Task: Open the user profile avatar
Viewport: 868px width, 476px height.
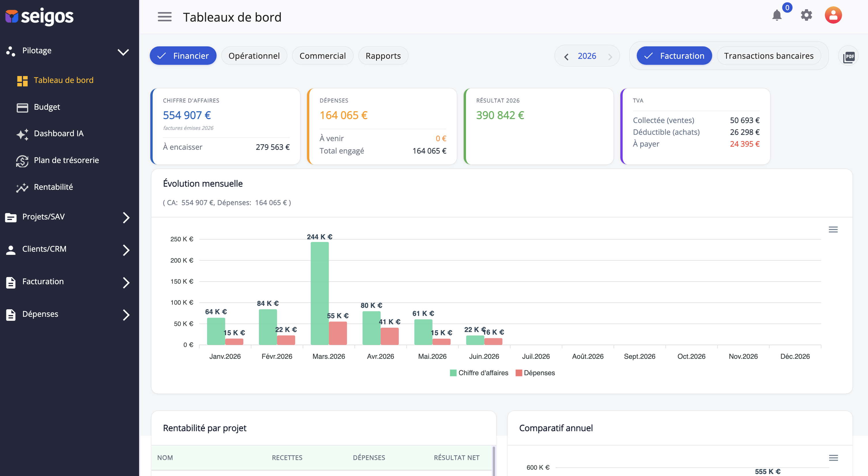Action: (833, 15)
